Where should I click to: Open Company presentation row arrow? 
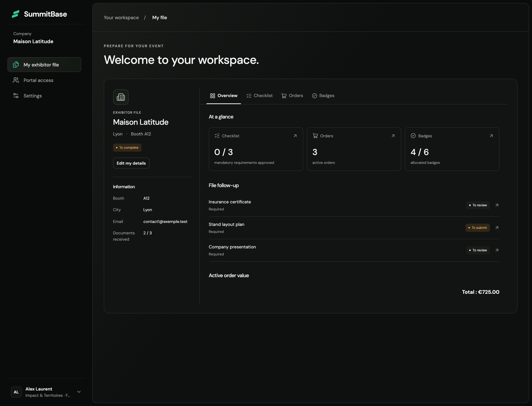pos(497,250)
